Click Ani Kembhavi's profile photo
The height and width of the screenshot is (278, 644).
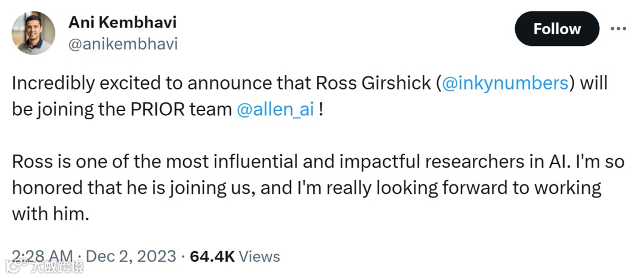point(33,33)
